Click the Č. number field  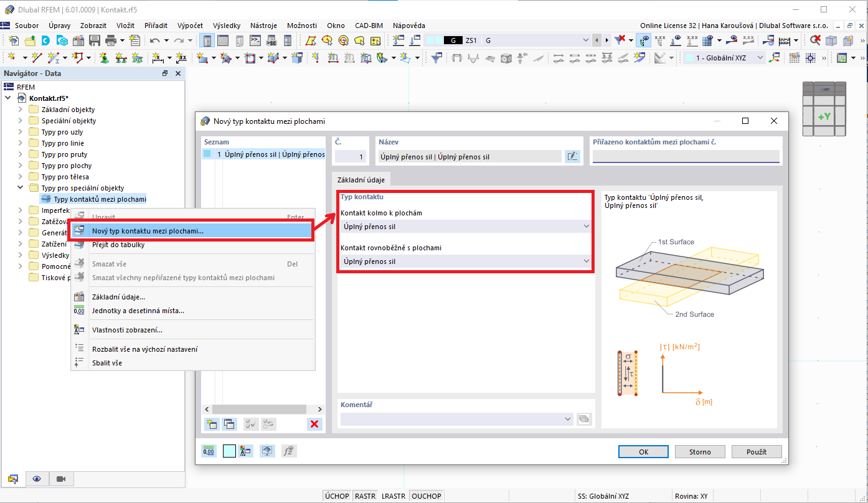coord(351,157)
